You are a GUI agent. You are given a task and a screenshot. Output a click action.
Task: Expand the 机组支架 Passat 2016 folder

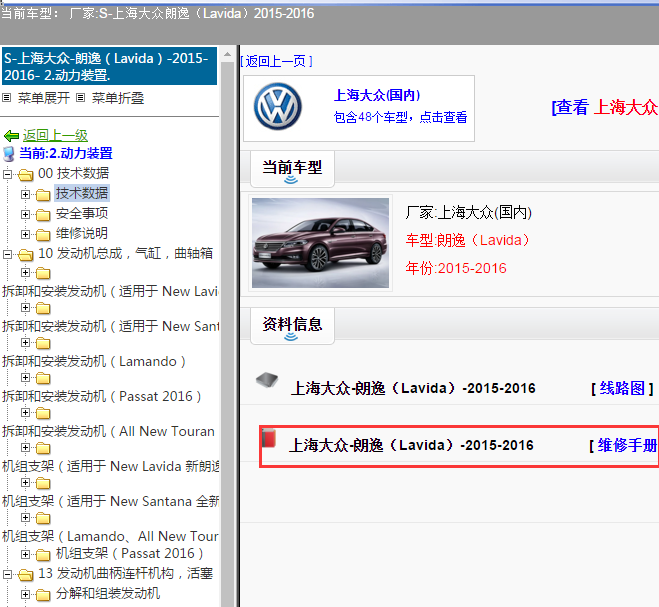pos(25,554)
